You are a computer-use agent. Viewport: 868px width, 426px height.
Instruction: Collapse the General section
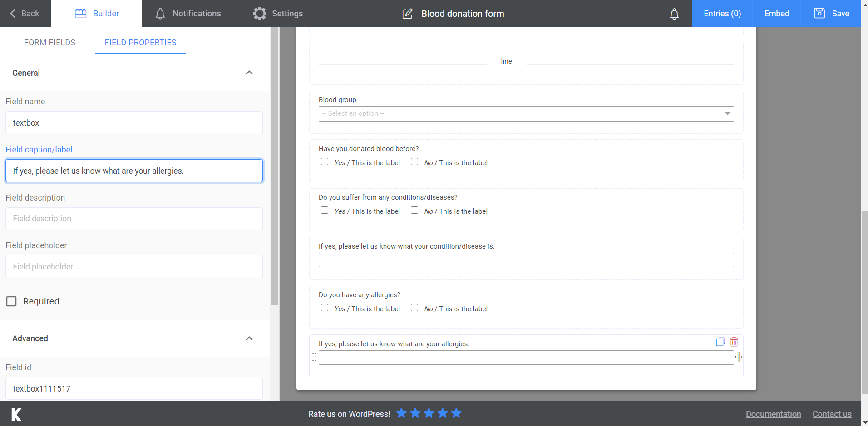(249, 73)
